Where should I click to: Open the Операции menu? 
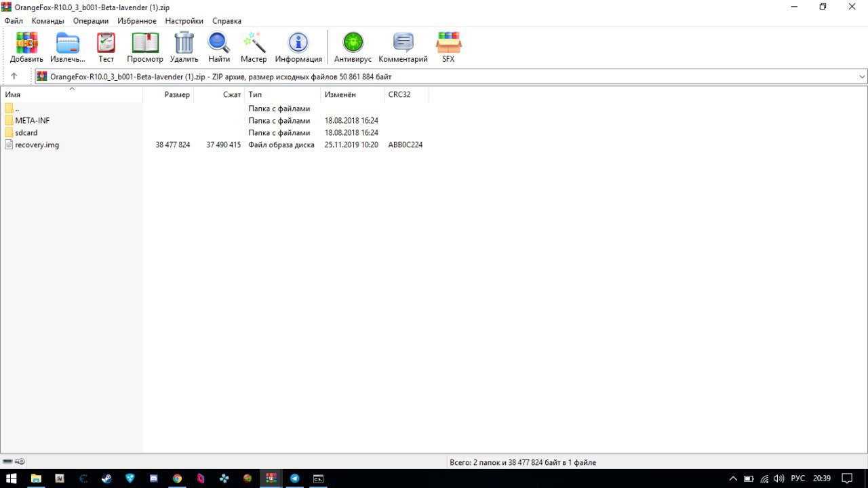pos(91,21)
